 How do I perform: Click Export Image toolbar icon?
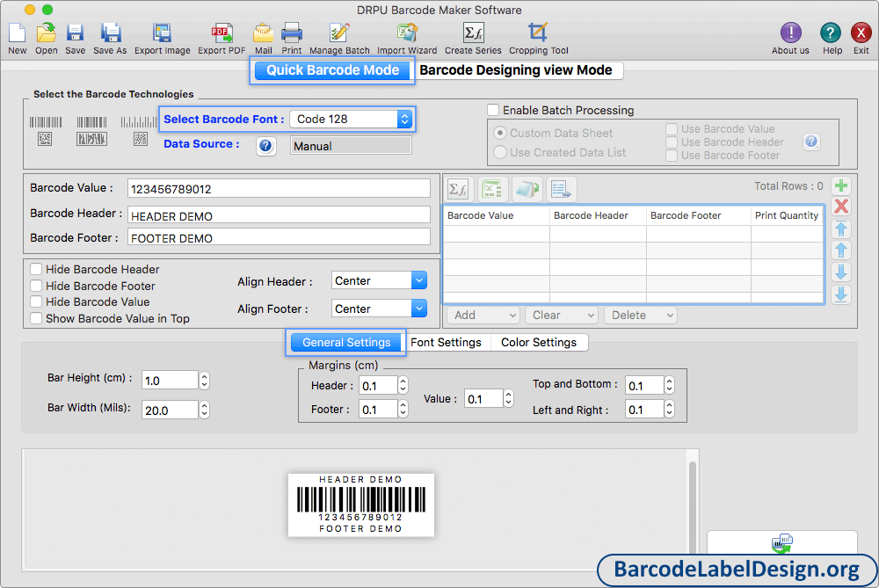(162, 33)
